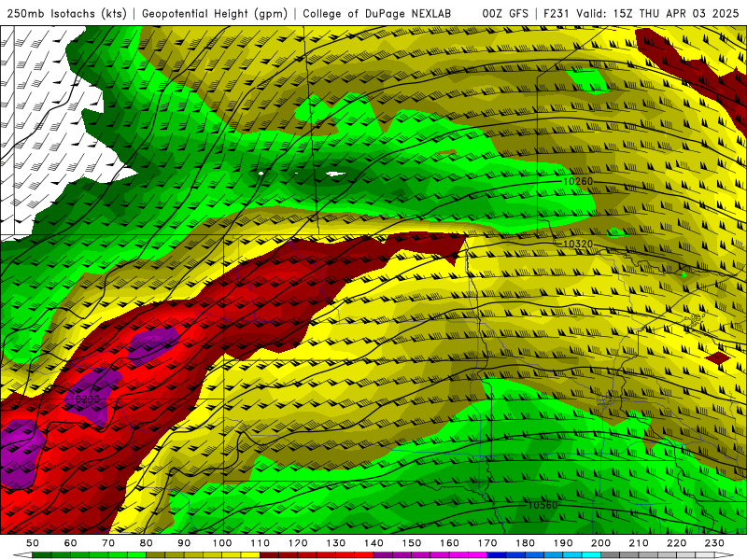
Task: Click the 10320 height contour label
Action: coord(578,244)
